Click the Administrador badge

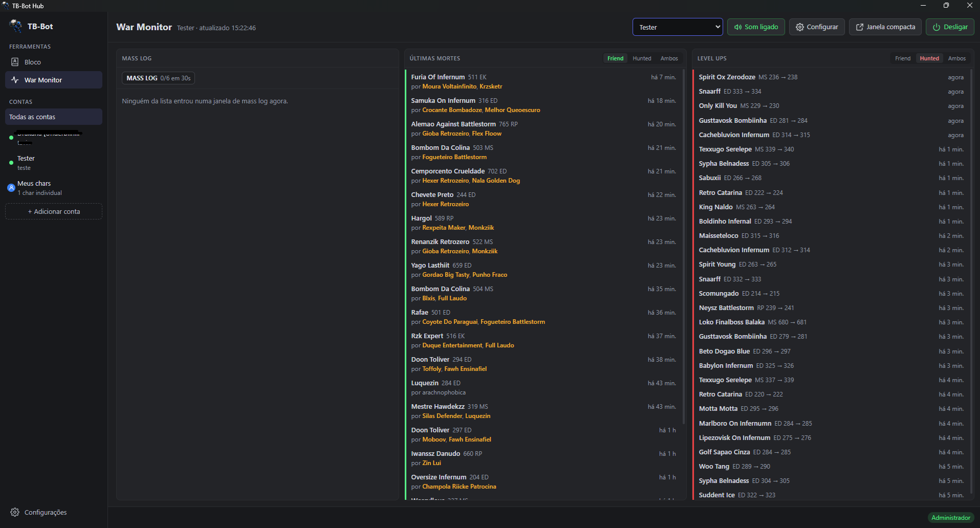pyautogui.click(x=951, y=518)
